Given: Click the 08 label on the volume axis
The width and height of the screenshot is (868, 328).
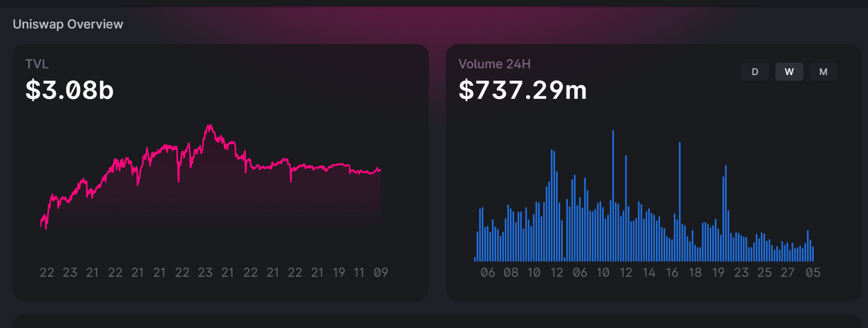Looking at the screenshot, I should tap(511, 273).
